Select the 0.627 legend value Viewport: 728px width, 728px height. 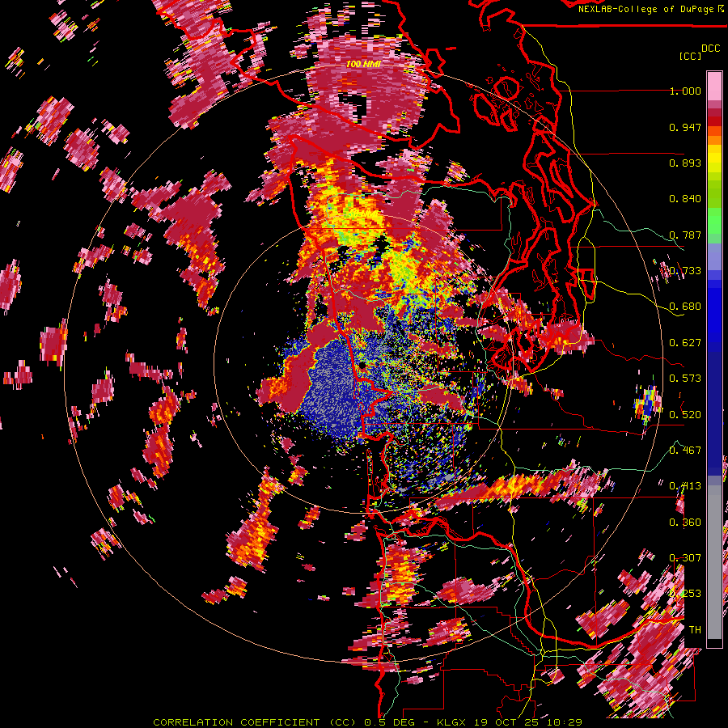coord(685,343)
